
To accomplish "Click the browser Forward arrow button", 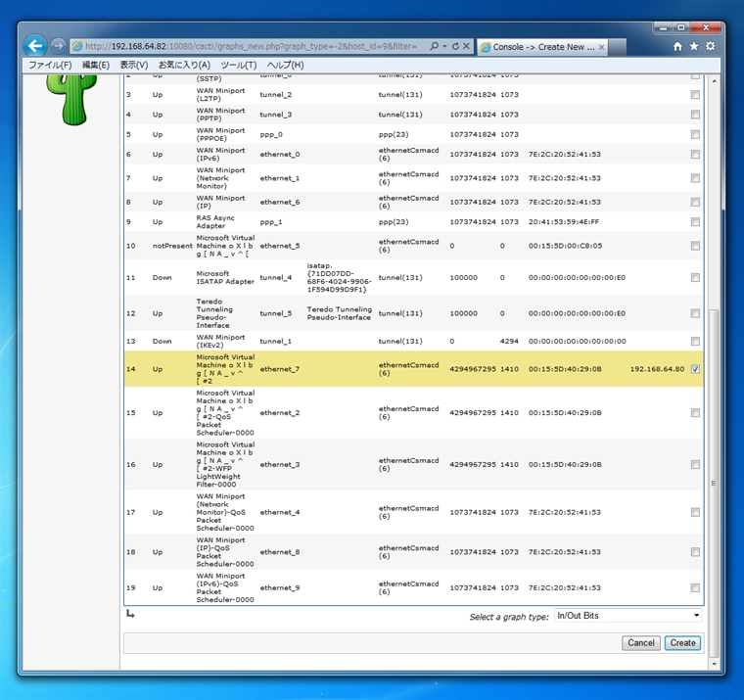I will pyautogui.click(x=58, y=46).
